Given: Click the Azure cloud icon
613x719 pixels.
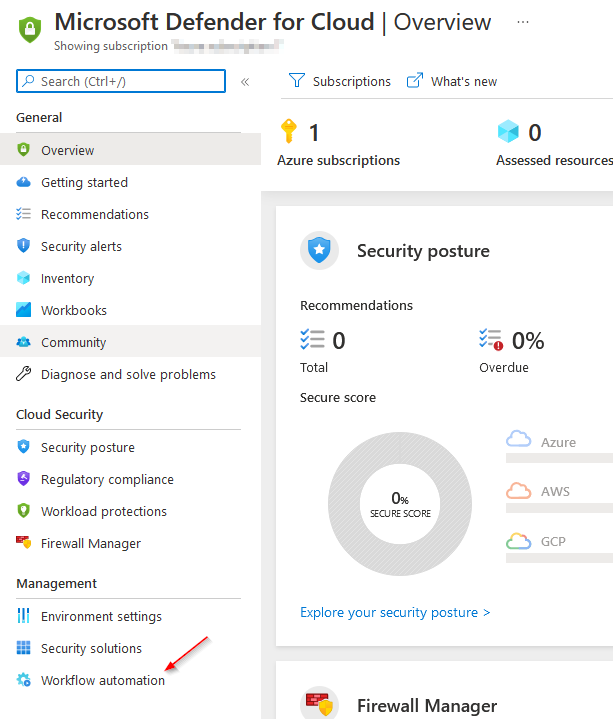Looking at the screenshot, I should [519, 439].
